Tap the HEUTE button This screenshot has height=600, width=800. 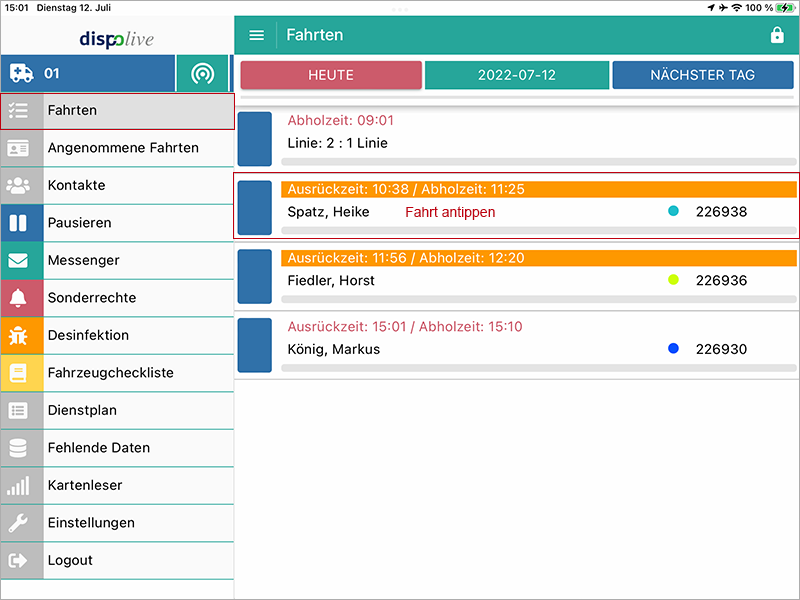[331, 75]
